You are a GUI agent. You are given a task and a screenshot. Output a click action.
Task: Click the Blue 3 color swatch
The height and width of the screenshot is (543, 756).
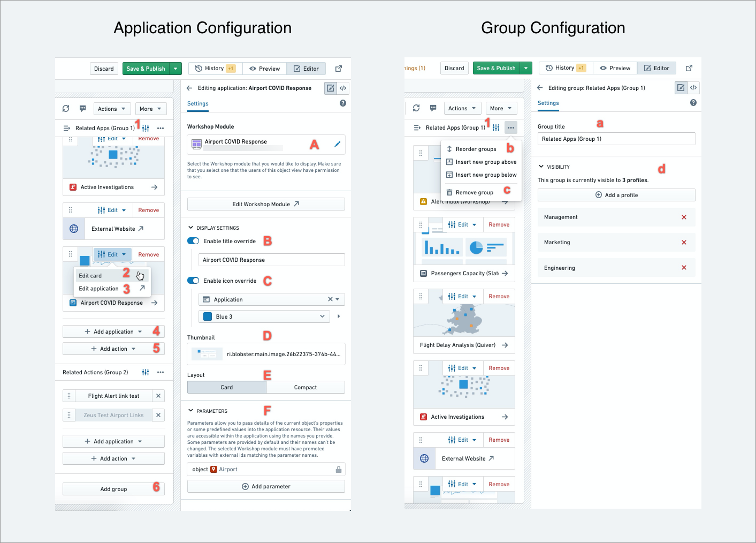click(208, 316)
